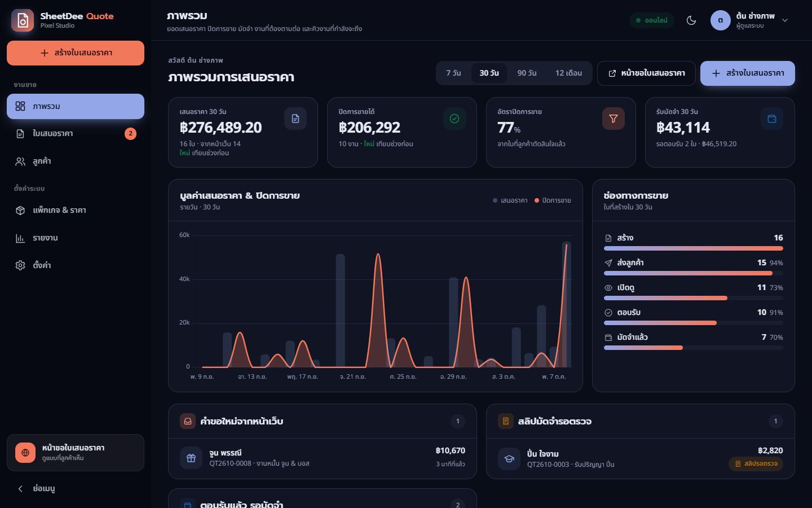812x508 pixels.
Task: Toggle dark mode moon icon
Action: pyautogui.click(x=691, y=20)
